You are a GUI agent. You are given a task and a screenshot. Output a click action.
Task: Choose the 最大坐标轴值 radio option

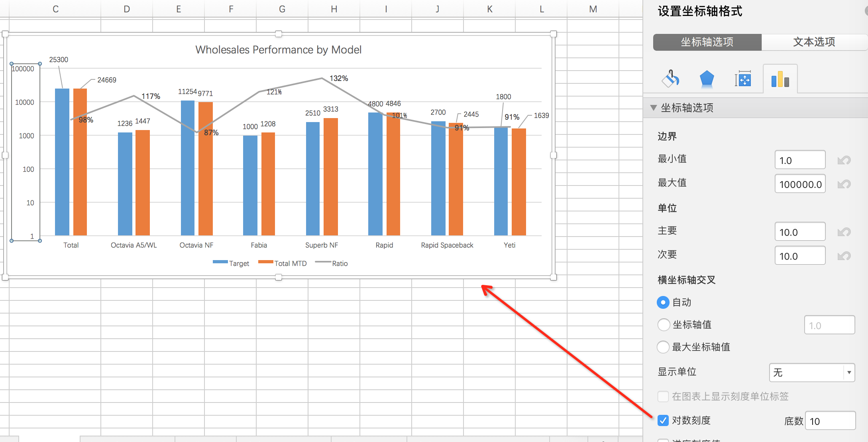click(x=663, y=347)
